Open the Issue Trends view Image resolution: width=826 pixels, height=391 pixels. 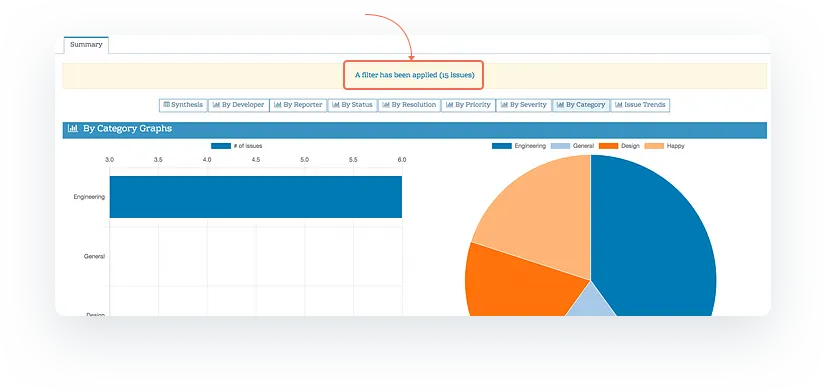(x=640, y=105)
